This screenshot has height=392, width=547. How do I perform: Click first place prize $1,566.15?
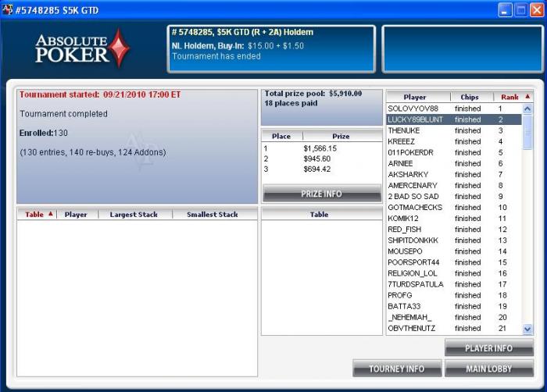(x=320, y=148)
